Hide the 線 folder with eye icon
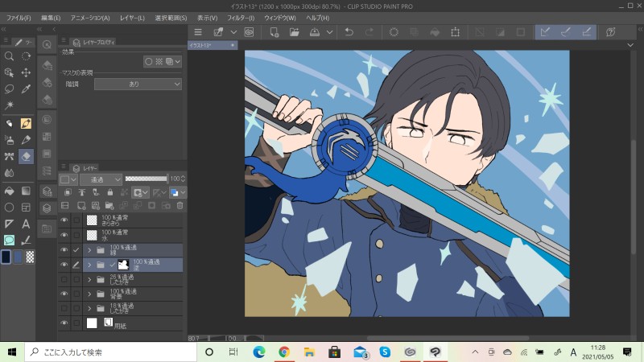644x362 pixels. (x=64, y=250)
